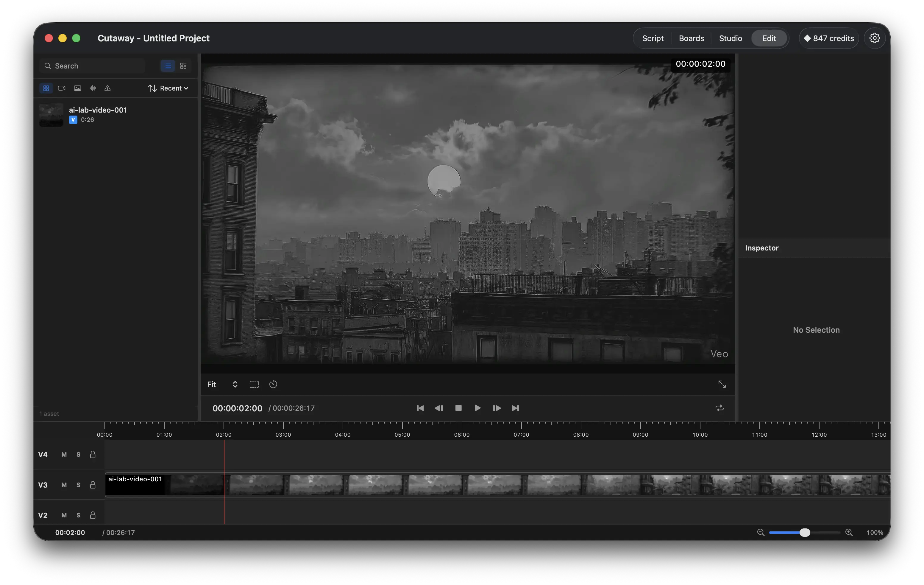Open the settings gear
The width and height of the screenshot is (924, 585).
pos(875,38)
